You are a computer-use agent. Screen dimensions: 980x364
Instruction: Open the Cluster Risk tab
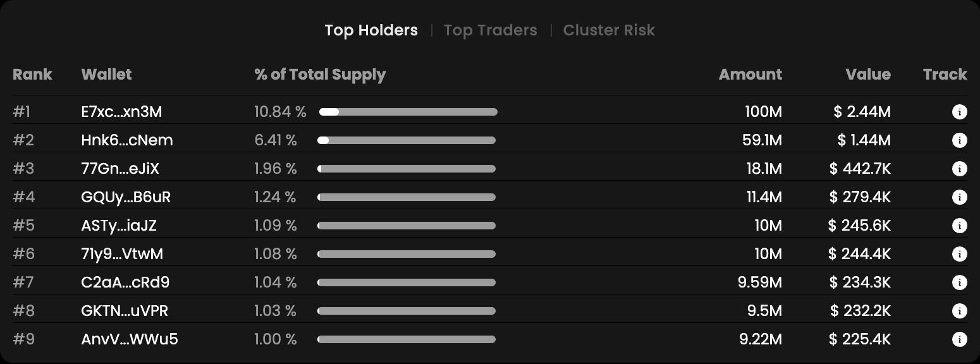click(609, 30)
